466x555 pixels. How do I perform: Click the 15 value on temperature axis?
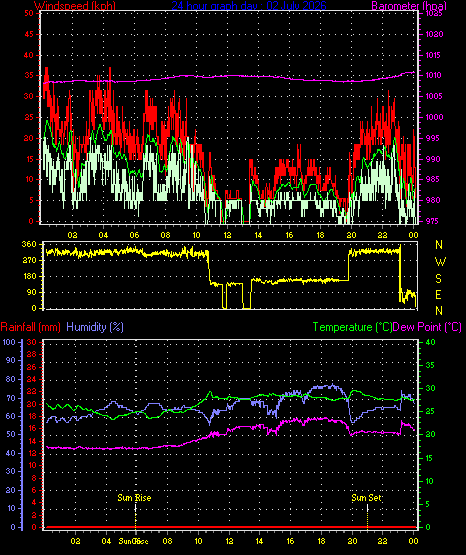pyautogui.click(x=430, y=458)
